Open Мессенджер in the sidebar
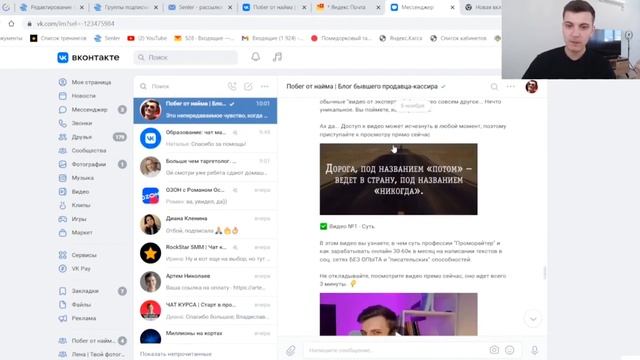 pos(89,109)
